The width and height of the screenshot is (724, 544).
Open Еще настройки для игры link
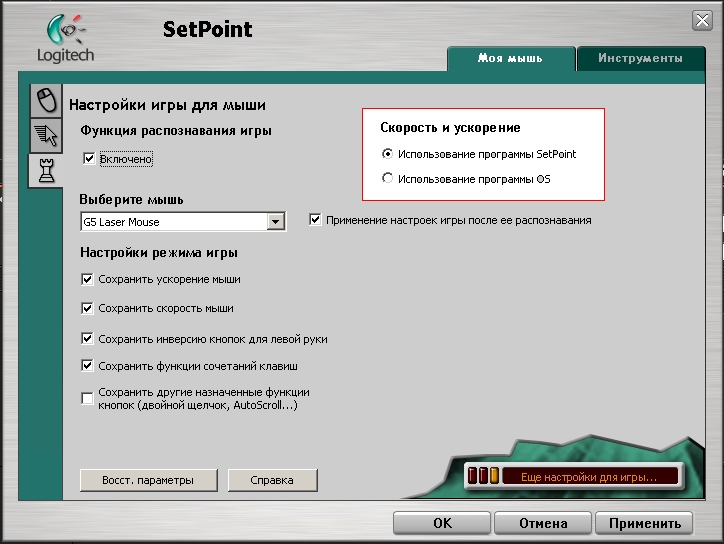click(589, 477)
